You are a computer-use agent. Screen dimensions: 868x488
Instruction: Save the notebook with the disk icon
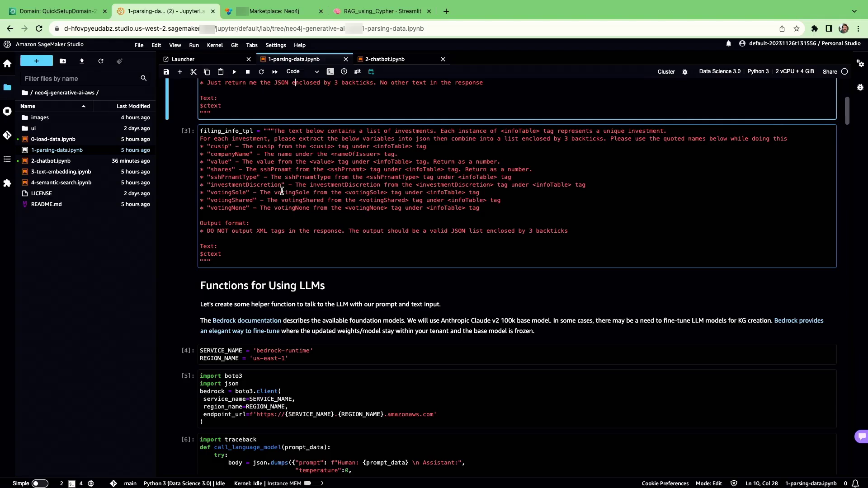pyautogui.click(x=166, y=72)
